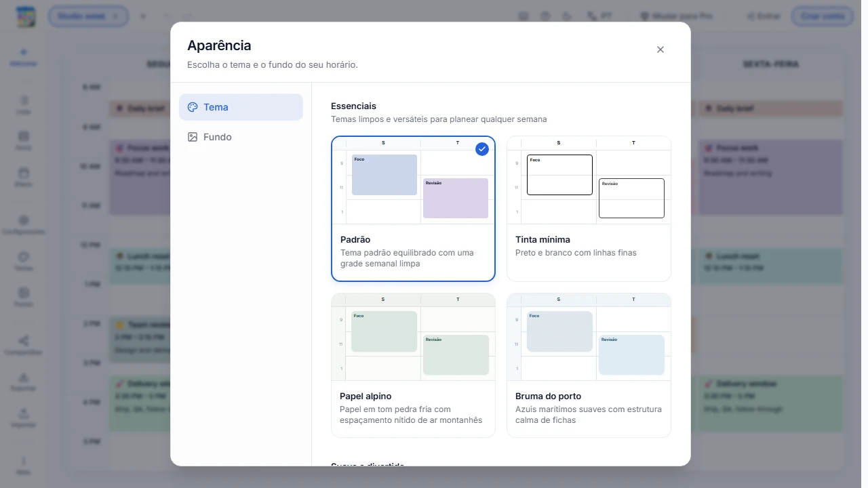Pick the Bruma do porto theme
The height and width of the screenshot is (488, 868).
[589, 365]
